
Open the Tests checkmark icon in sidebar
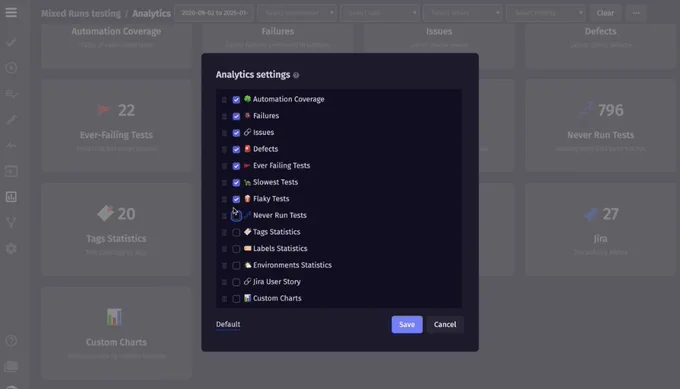(11, 42)
